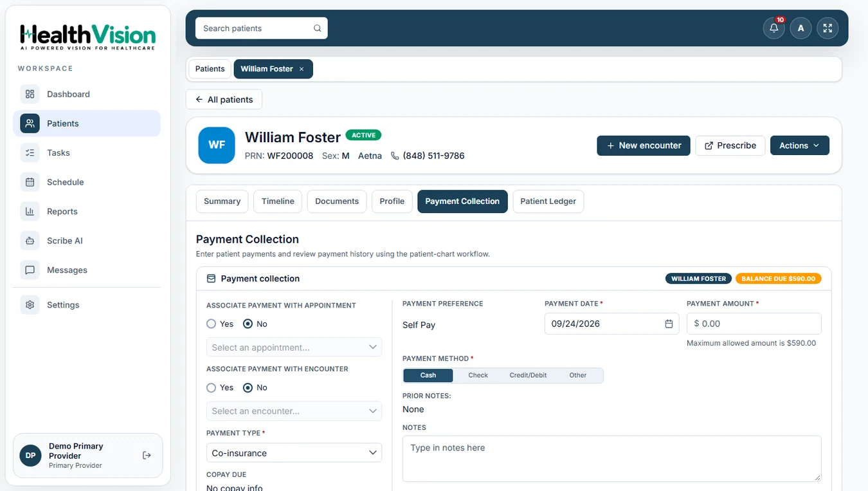Click the logout icon beside Demo Primary Provider
The width and height of the screenshot is (868, 491).
point(147,456)
